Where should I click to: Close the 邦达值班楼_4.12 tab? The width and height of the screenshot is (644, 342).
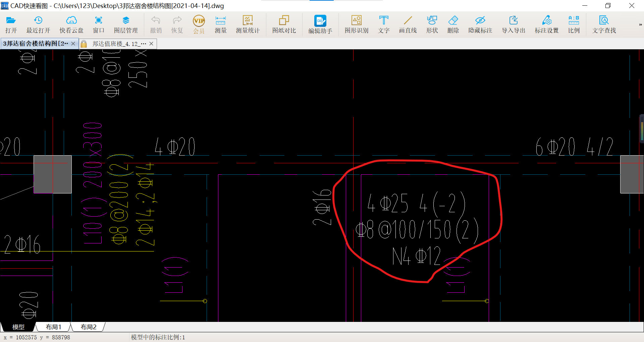[x=151, y=44]
